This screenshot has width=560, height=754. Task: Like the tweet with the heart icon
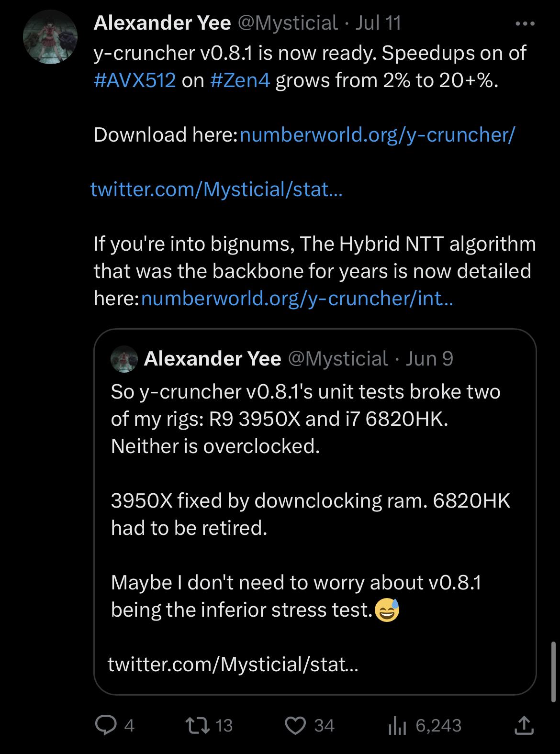click(295, 726)
